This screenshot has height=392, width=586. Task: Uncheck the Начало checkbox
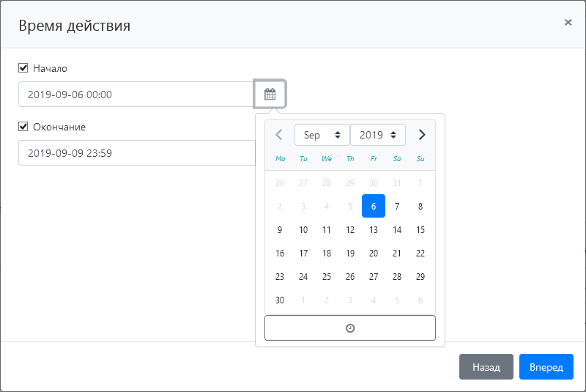point(23,68)
